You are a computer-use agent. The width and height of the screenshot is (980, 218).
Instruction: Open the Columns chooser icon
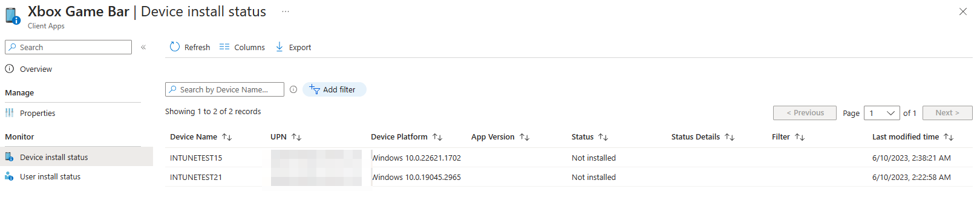(224, 46)
